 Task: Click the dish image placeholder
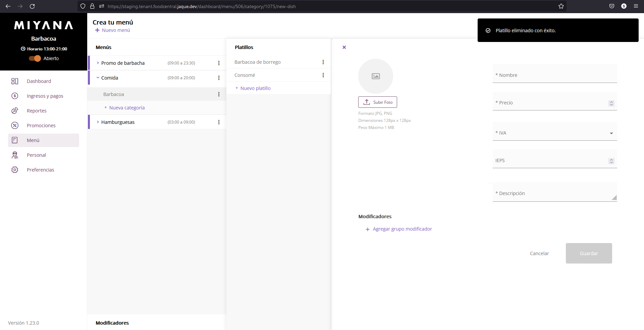click(376, 76)
